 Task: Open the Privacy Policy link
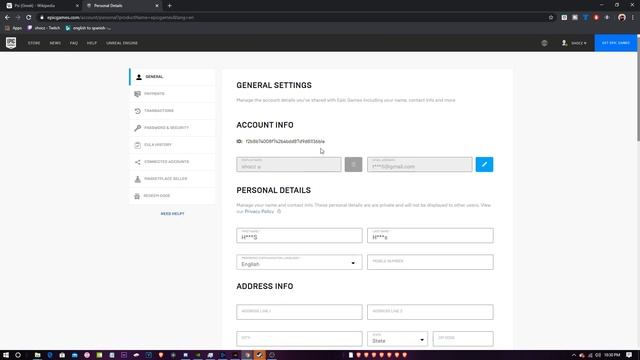tap(259, 211)
